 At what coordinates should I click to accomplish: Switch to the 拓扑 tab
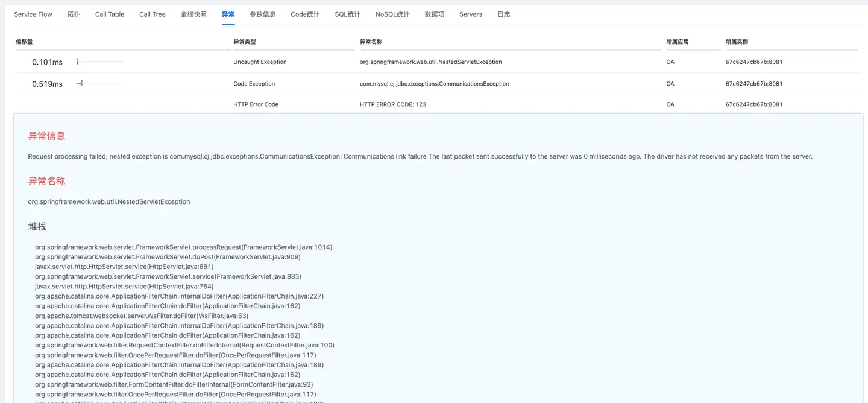click(74, 14)
